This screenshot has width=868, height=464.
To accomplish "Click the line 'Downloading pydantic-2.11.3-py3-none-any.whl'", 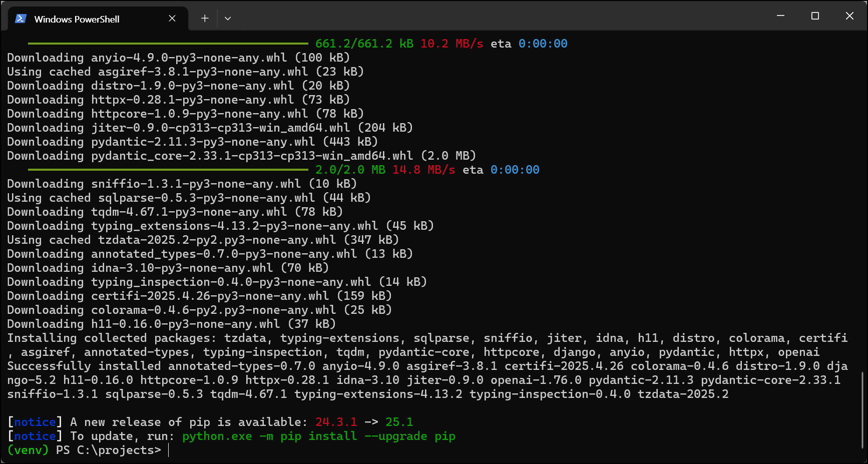I will click(193, 142).
